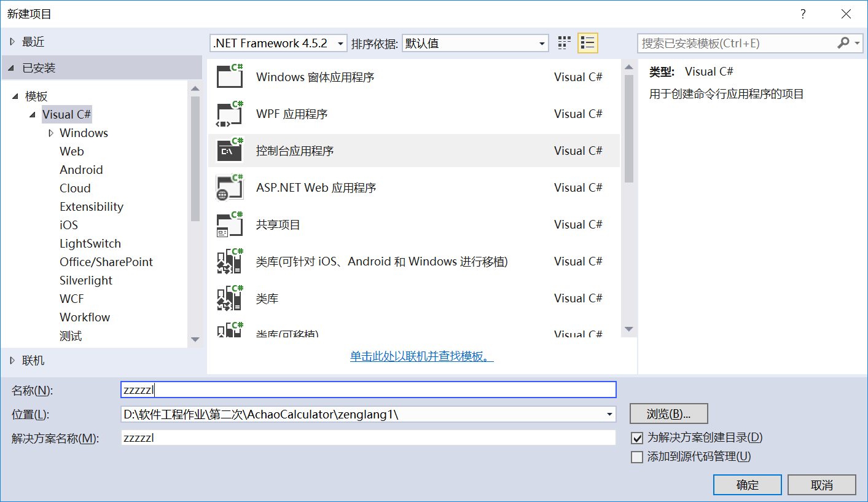Expand the Windows tree node arrow

click(50, 133)
